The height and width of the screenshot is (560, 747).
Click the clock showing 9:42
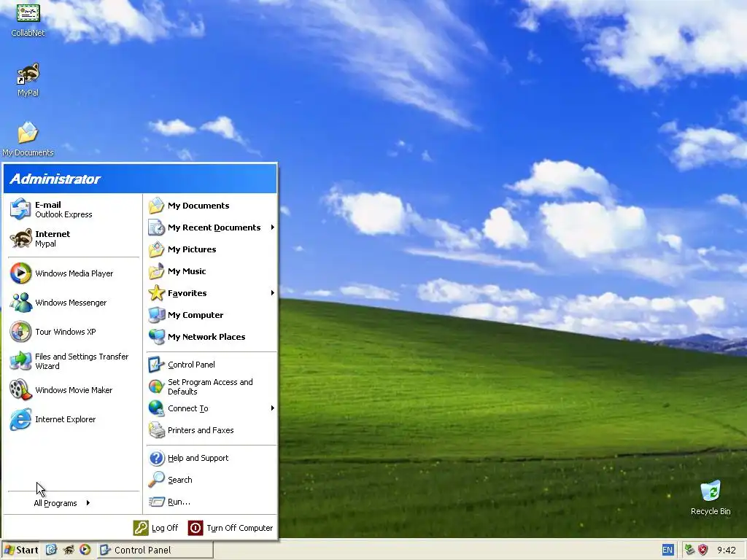coord(727,551)
